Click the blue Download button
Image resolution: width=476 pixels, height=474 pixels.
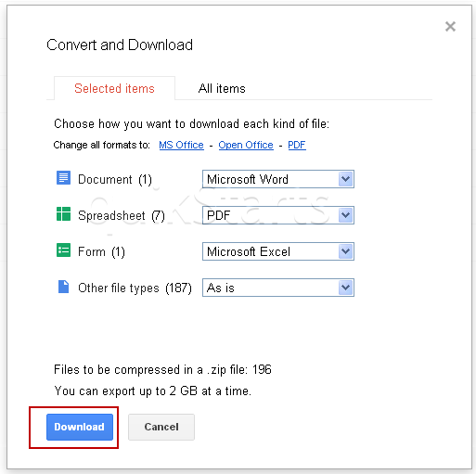pyautogui.click(x=80, y=427)
